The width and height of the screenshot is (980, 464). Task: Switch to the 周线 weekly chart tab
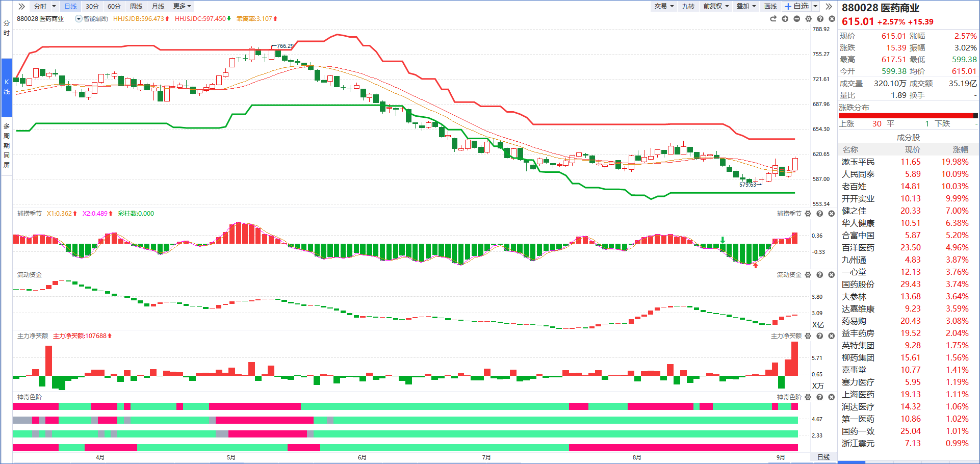(x=136, y=6)
